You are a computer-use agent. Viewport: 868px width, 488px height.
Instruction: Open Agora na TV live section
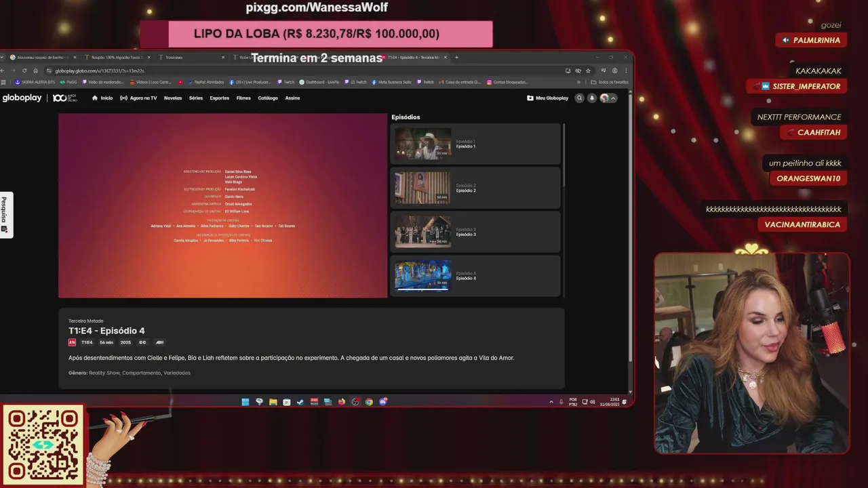tap(138, 98)
